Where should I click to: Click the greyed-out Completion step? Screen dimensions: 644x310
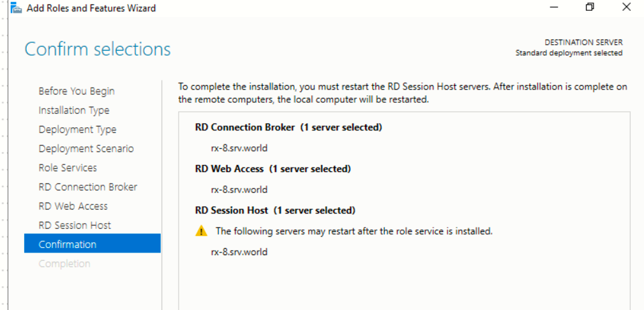coord(64,264)
